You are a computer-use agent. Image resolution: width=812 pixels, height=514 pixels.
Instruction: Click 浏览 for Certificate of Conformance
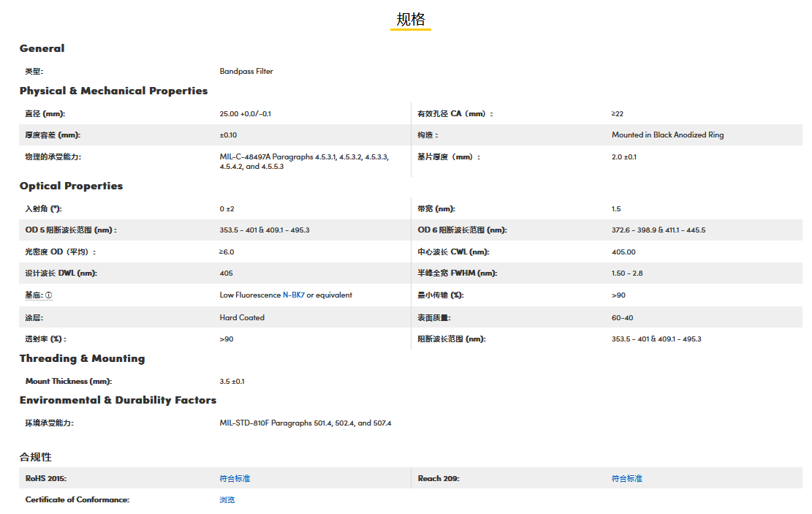tap(227, 500)
